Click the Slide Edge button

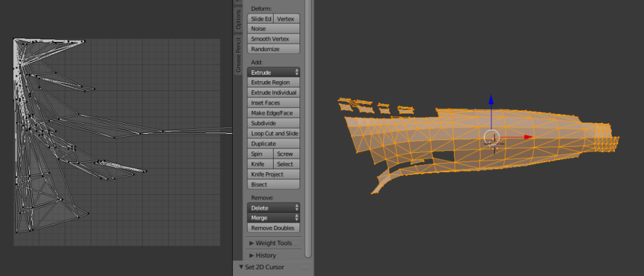(260, 19)
